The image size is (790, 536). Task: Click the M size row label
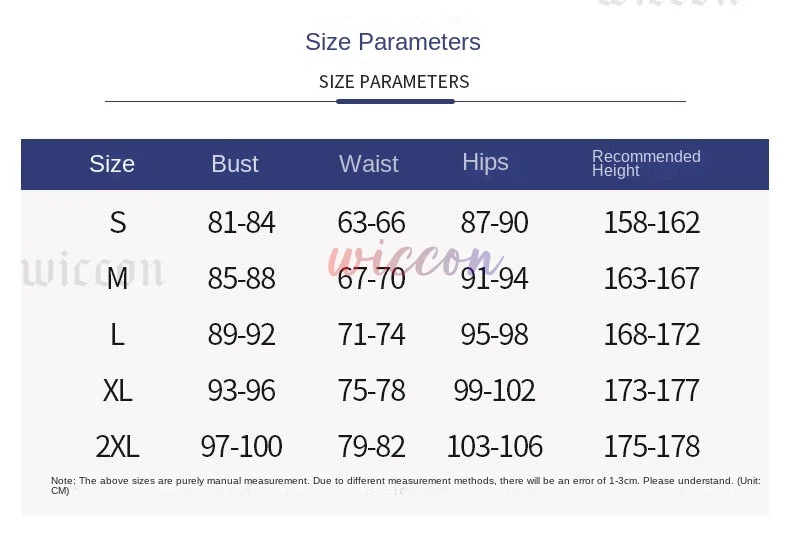[118, 278]
